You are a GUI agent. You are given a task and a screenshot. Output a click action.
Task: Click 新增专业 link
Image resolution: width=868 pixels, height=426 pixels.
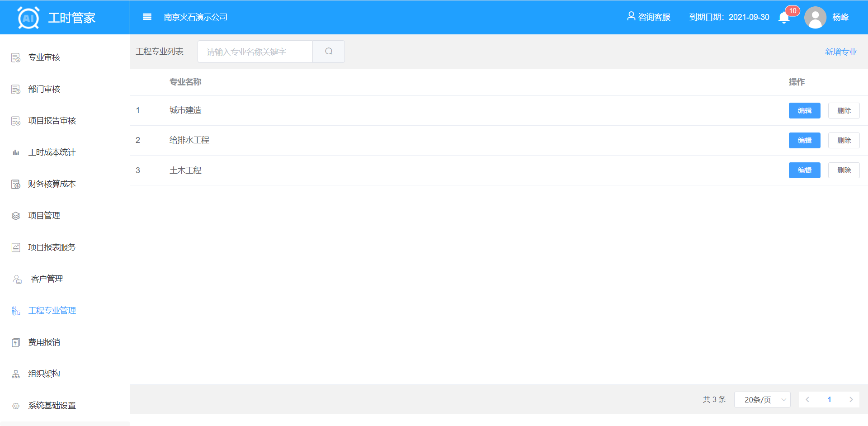point(840,52)
